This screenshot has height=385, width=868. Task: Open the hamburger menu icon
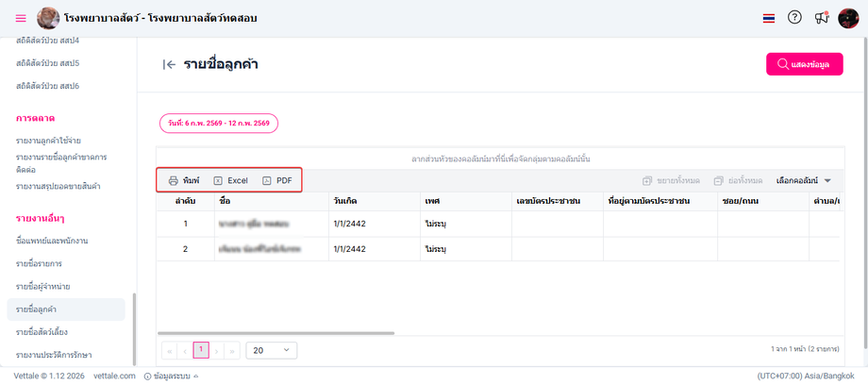[x=21, y=18]
